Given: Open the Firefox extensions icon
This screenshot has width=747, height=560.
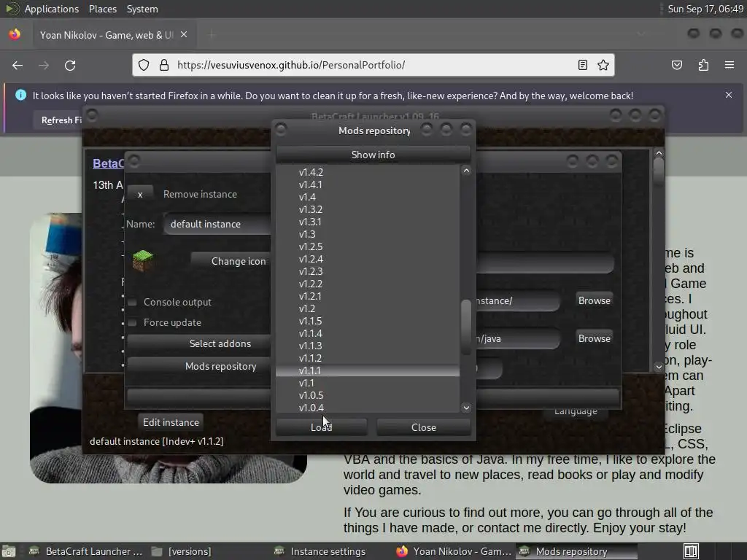Looking at the screenshot, I should click(703, 65).
